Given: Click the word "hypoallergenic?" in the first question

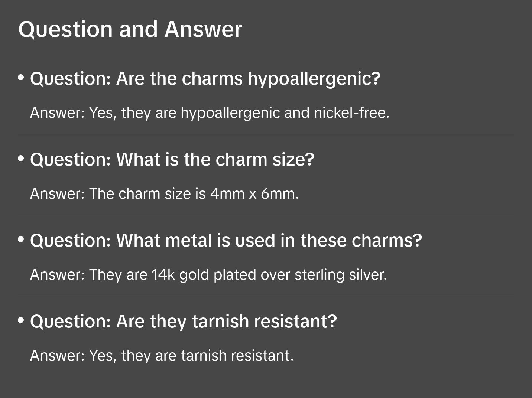Looking at the screenshot, I should 314,79.
